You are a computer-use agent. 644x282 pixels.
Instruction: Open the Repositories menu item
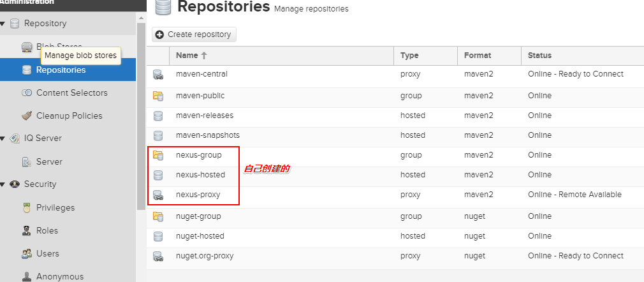coord(68,70)
